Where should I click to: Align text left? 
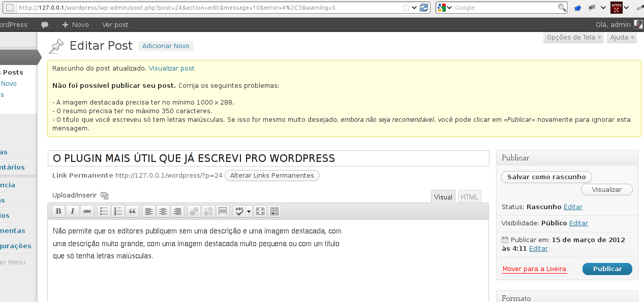pos(149,211)
